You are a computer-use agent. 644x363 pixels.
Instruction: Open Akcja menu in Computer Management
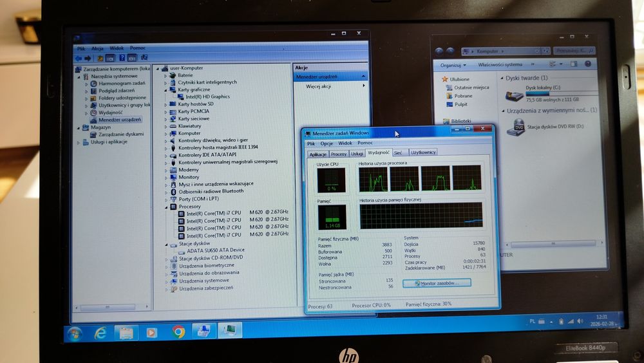(x=97, y=48)
